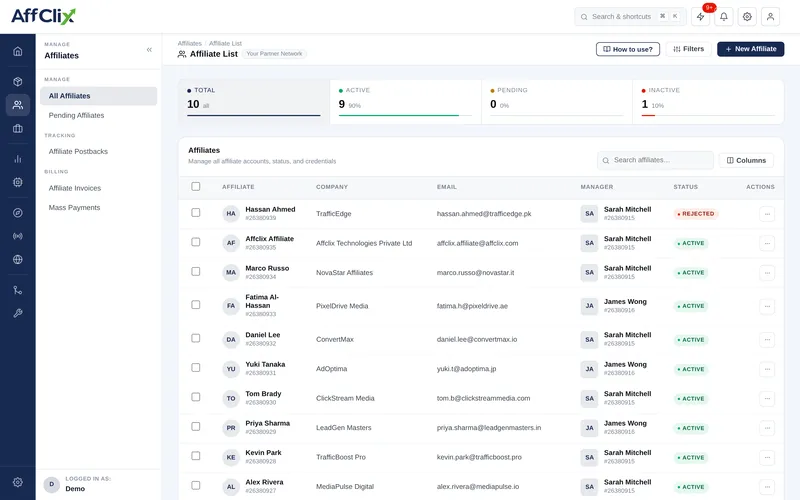Open actions menu for Tom Brady
This screenshot has width=800, height=500.
click(767, 398)
